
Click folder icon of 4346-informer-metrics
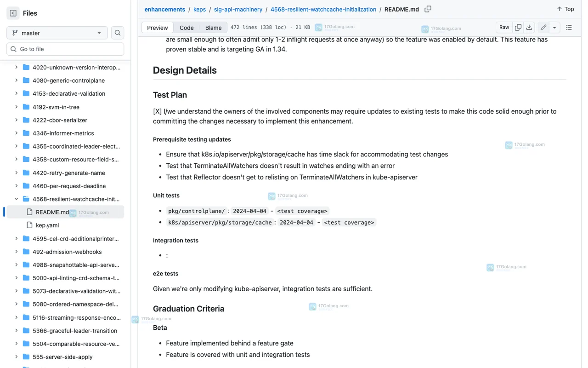point(26,133)
